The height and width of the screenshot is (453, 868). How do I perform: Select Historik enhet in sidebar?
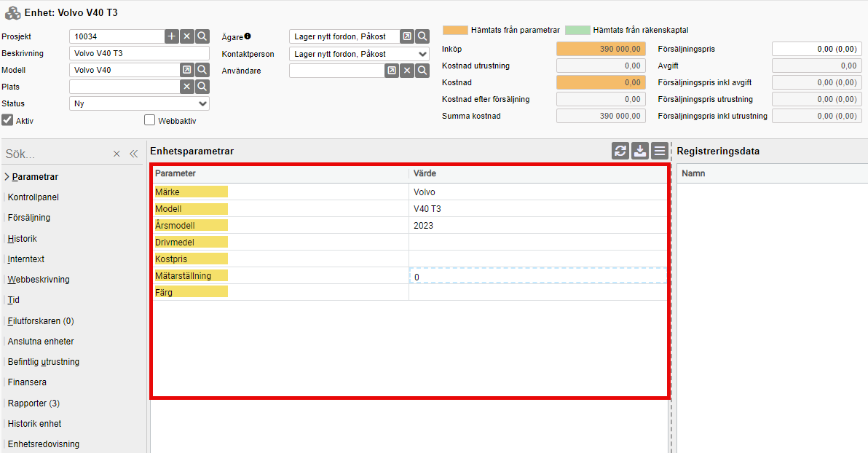34,424
